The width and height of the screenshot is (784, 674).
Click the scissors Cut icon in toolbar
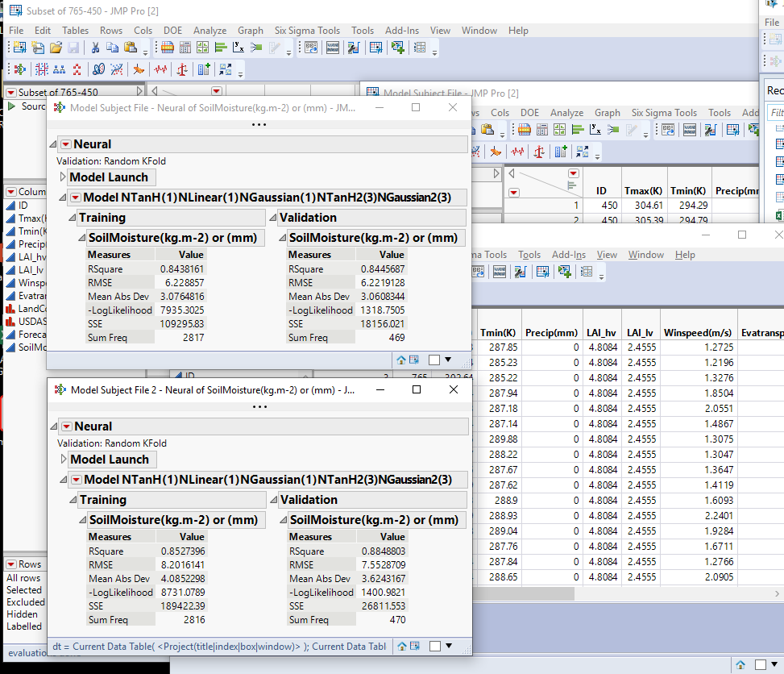click(x=94, y=48)
